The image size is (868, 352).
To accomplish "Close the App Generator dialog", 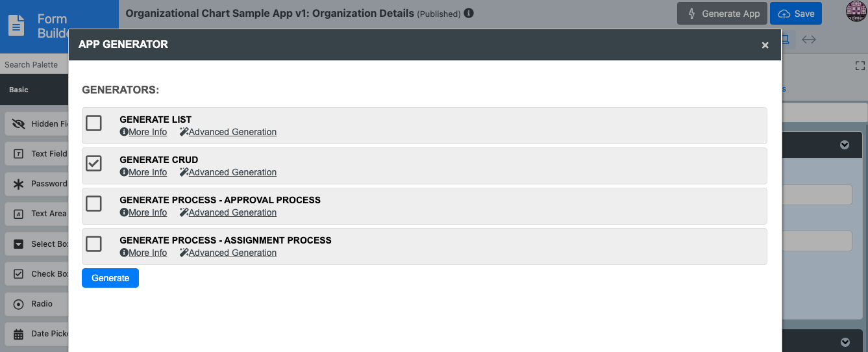I will (765, 45).
